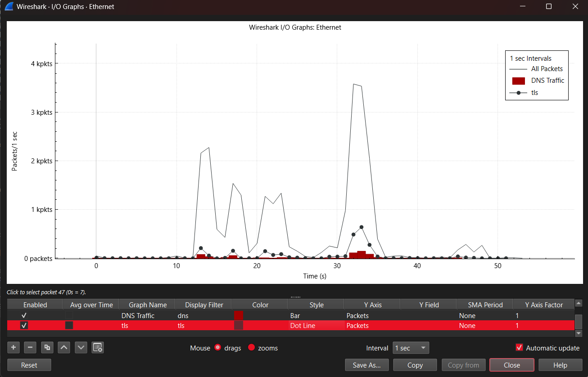Click the Color column header
The height and width of the screenshot is (377, 588).
[x=260, y=305]
